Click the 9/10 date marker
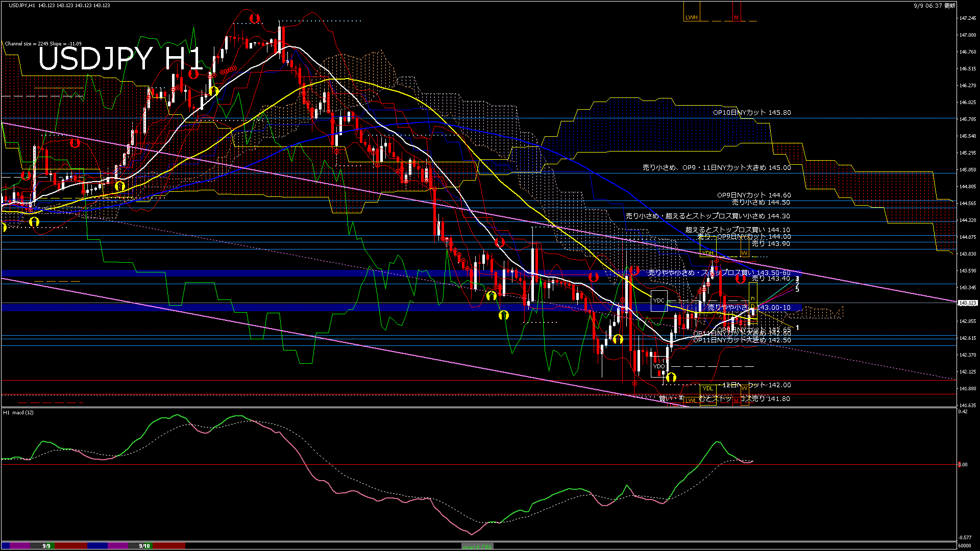Image resolution: width=980 pixels, height=551 pixels. (144, 546)
